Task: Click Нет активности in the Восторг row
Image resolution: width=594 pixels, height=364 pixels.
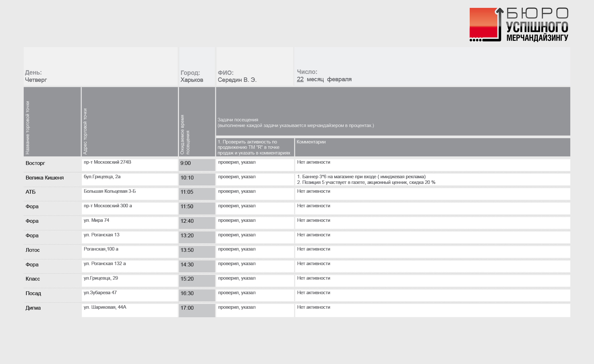Action: tap(314, 162)
